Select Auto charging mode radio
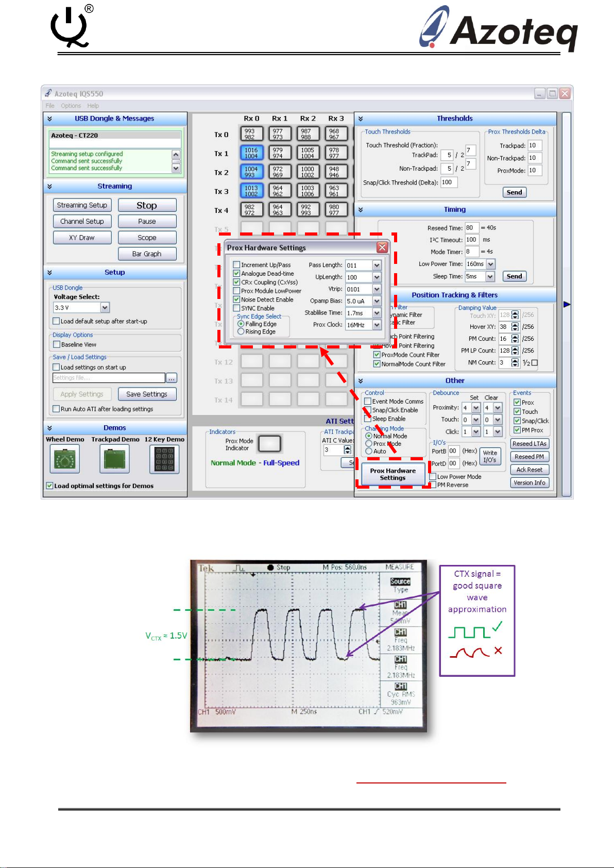Image resolution: width=614 pixels, height=868 pixels. pyautogui.click(x=369, y=452)
